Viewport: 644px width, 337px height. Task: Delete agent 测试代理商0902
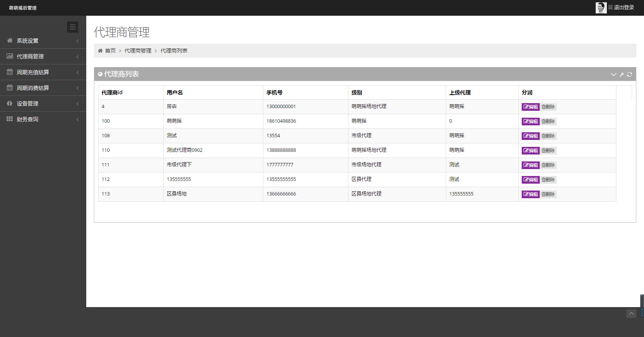click(x=548, y=151)
